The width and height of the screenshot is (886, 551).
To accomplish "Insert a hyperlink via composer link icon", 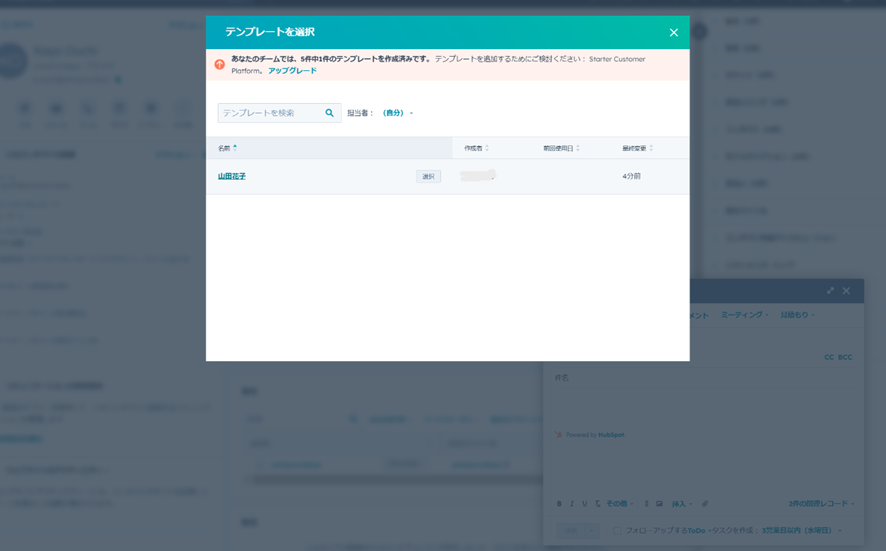I will coord(646,504).
